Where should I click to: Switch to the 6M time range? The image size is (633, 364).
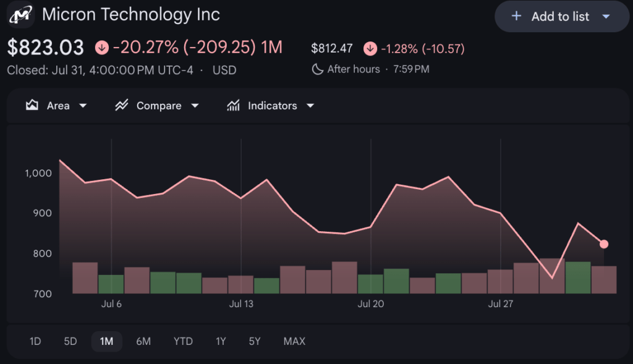pyautogui.click(x=143, y=341)
